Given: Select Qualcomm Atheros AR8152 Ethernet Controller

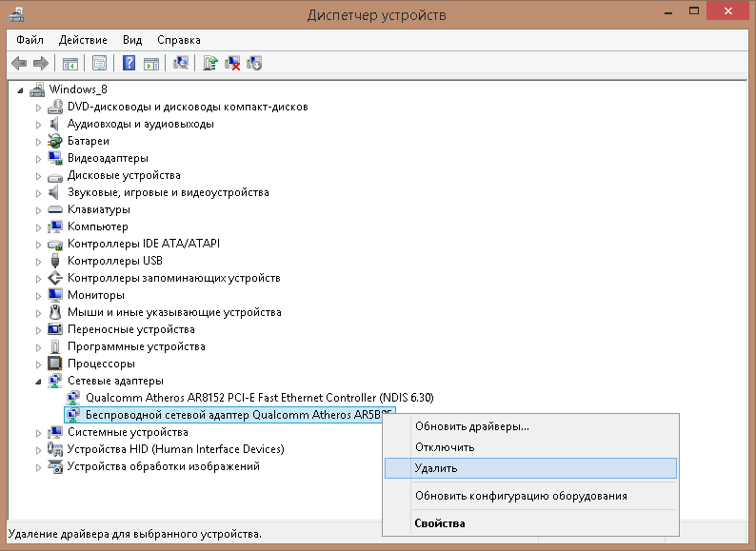Looking at the screenshot, I should 259,398.
